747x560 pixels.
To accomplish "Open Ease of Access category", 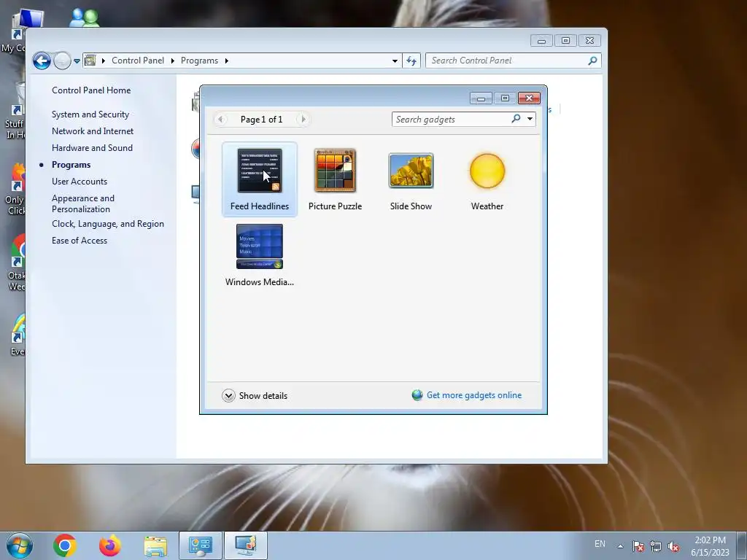I will 79,241.
